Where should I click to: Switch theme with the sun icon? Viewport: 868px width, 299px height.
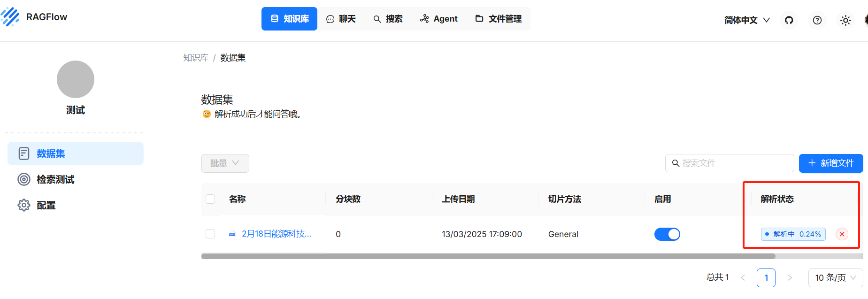(845, 20)
